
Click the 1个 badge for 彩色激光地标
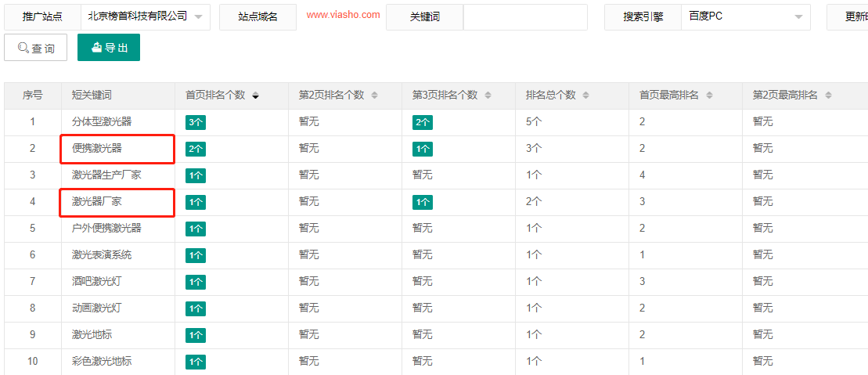tap(196, 362)
